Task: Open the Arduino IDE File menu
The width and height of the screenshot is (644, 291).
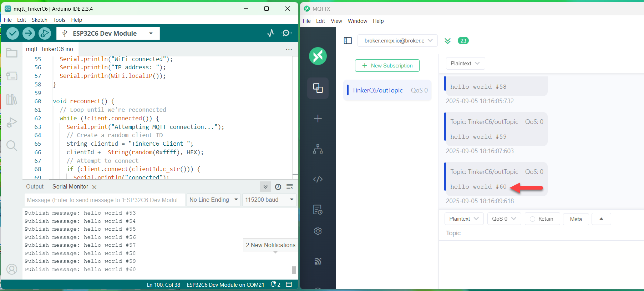Action: 8,20
